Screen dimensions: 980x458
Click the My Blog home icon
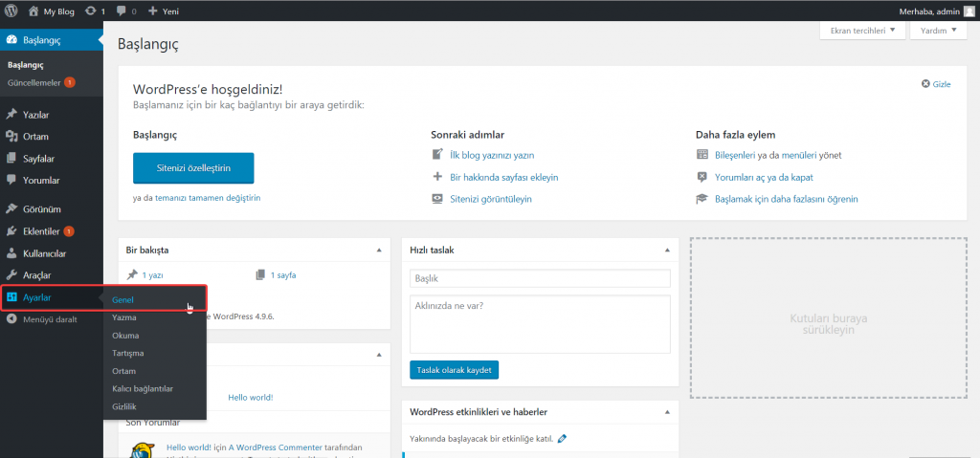tap(33, 11)
